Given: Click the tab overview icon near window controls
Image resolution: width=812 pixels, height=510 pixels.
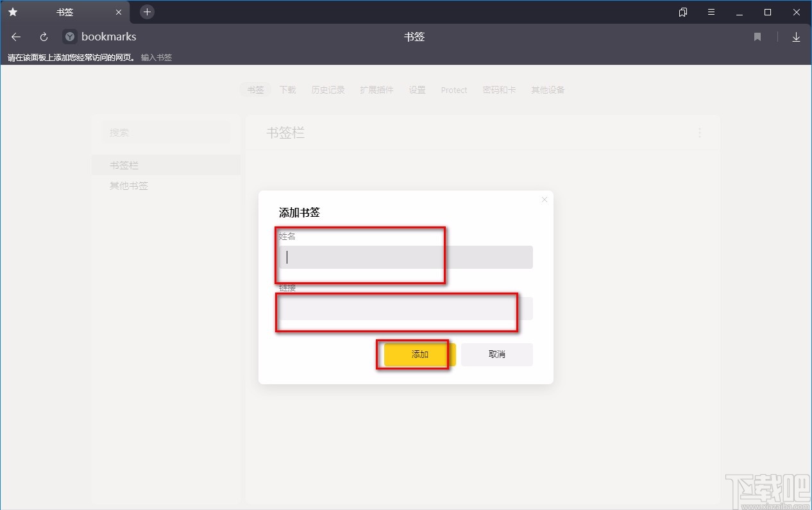Looking at the screenshot, I should coord(682,12).
